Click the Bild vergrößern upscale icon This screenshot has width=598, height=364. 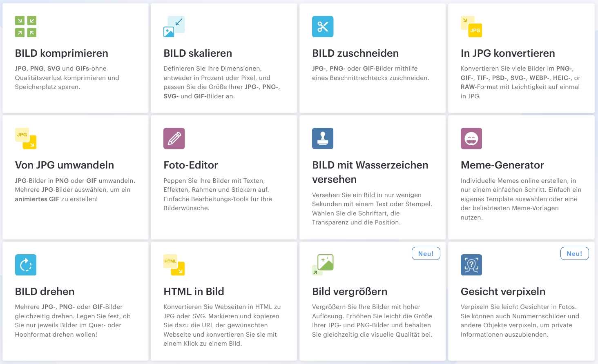click(x=323, y=265)
